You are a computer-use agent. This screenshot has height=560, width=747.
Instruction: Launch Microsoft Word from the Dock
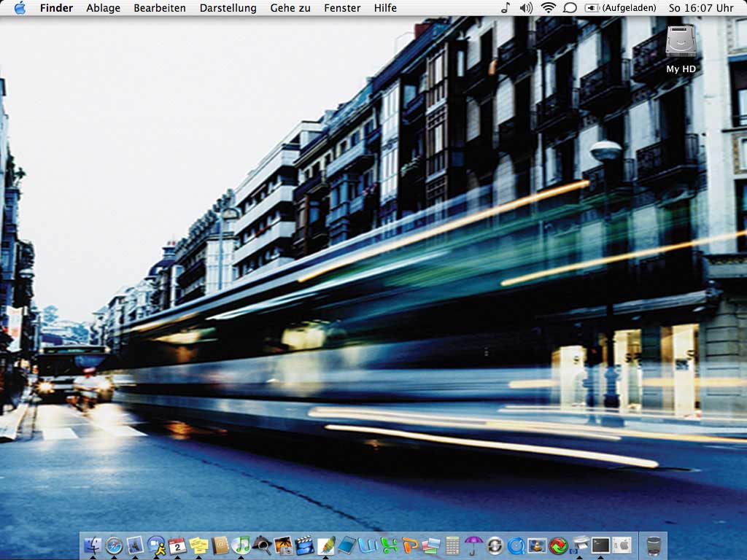[x=368, y=545]
